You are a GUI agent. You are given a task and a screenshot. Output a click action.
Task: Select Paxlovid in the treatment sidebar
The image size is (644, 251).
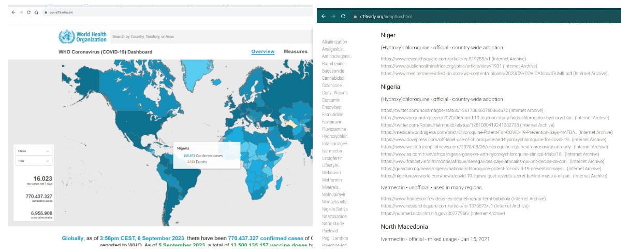[x=330, y=231]
